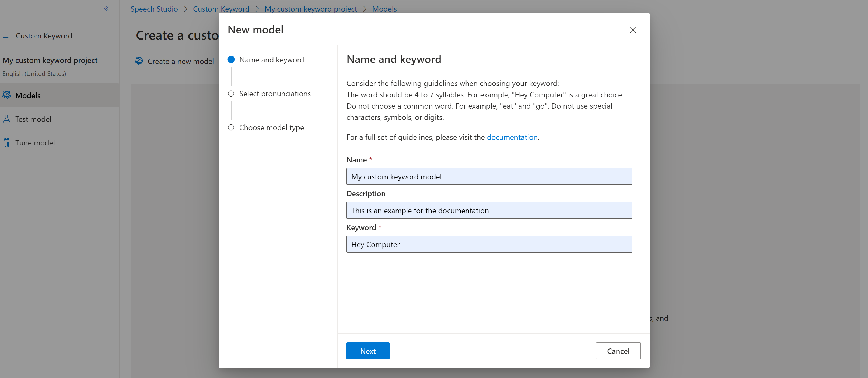Click the Custom Keyword sidebar menu item
Image resolution: width=868 pixels, height=378 pixels.
pyautogui.click(x=44, y=35)
